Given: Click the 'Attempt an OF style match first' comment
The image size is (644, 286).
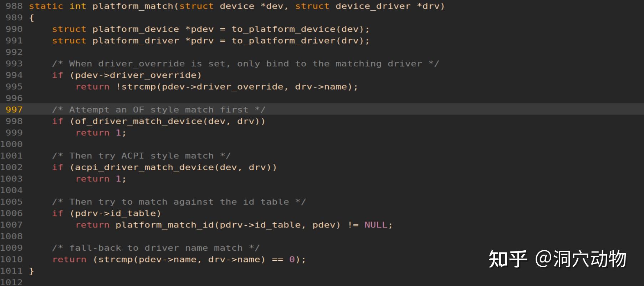Looking at the screenshot, I should click(159, 110).
